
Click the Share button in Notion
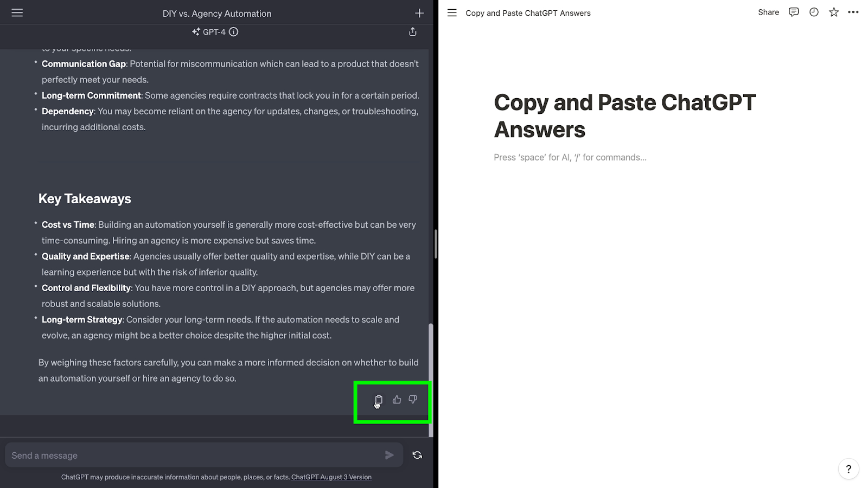tap(768, 12)
